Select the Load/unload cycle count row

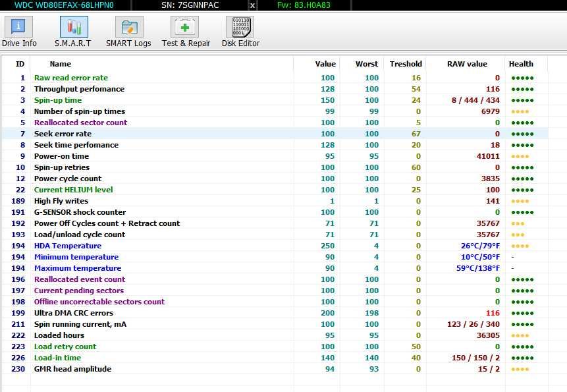pyautogui.click(x=275, y=235)
